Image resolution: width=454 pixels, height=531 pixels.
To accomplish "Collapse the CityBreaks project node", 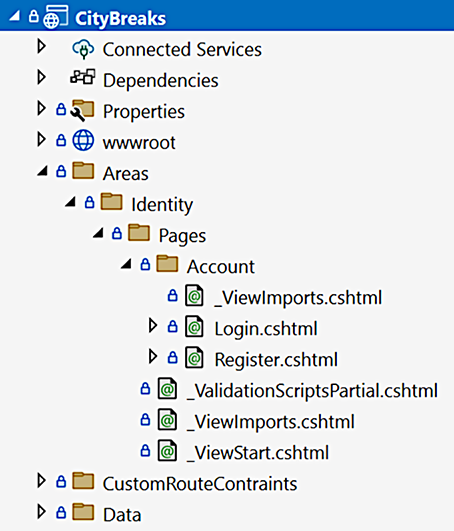I will [15, 16].
